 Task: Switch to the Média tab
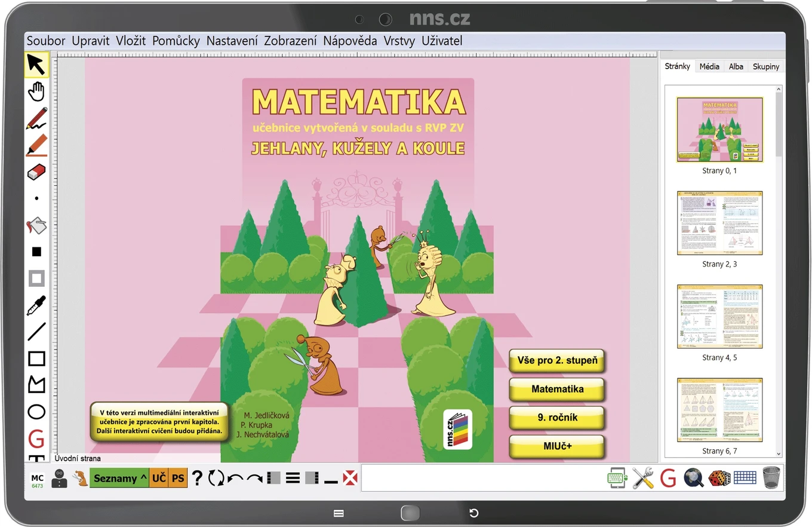709,66
